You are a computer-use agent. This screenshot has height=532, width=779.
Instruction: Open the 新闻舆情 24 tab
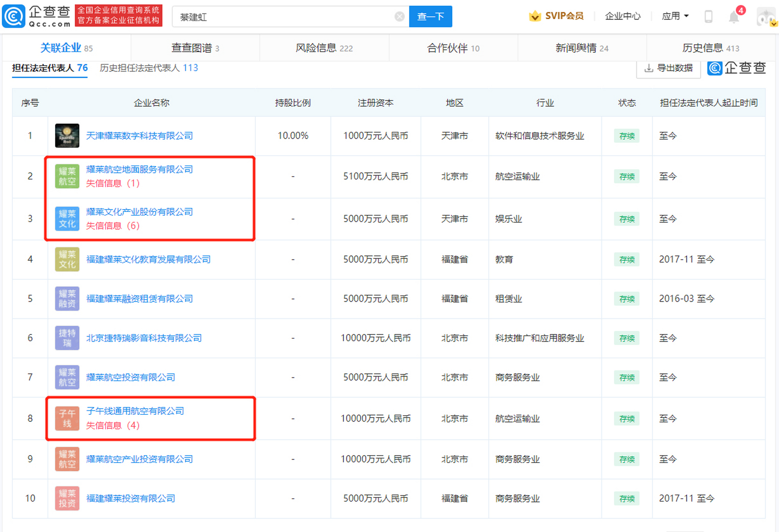pos(582,48)
